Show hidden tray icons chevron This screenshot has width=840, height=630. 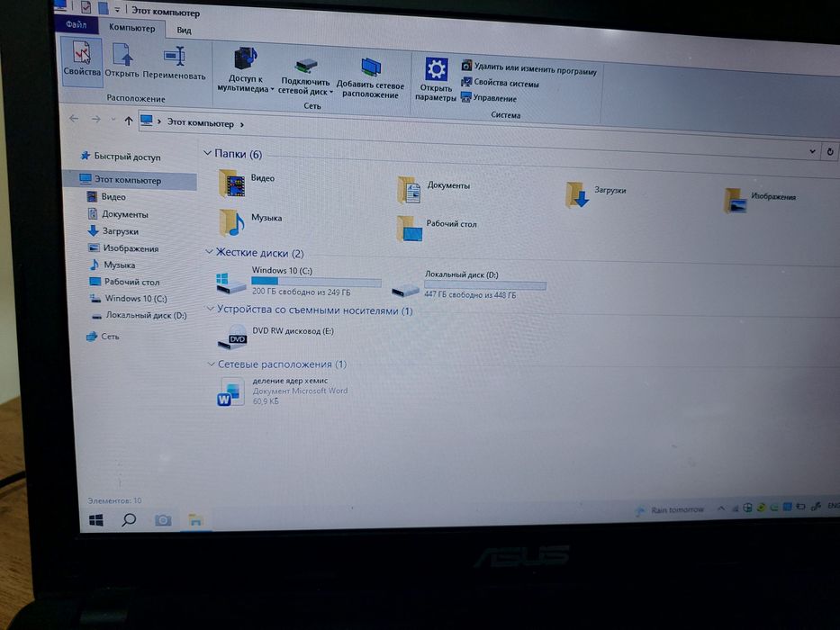point(720,508)
